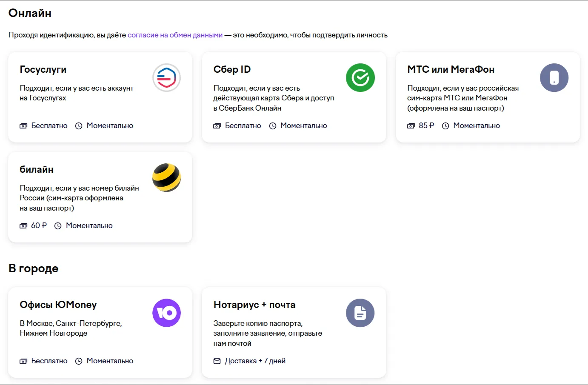Click Бесплатно in the Госуслуги card
588x385 pixels.
pyautogui.click(x=49, y=125)
